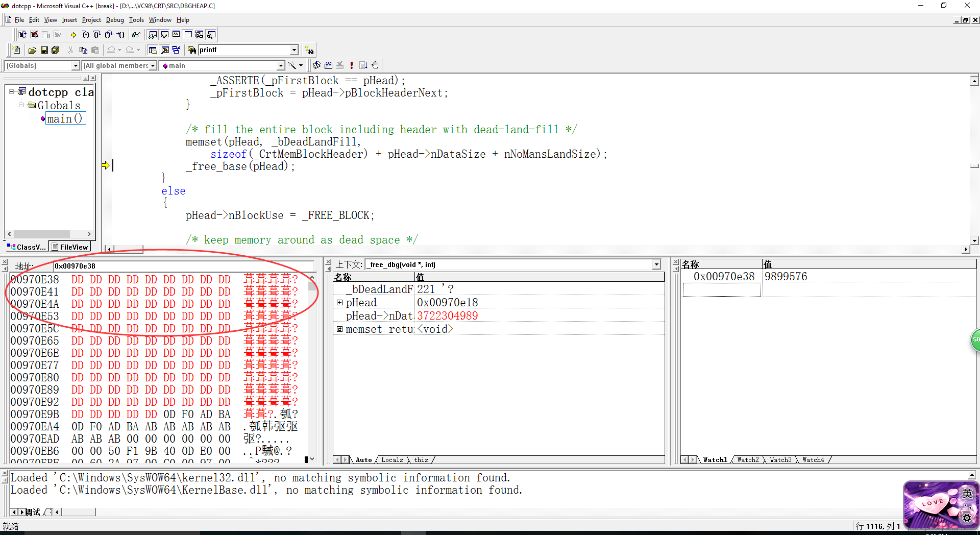
Task: Open the Debug menu
Action: coord(115,20)
